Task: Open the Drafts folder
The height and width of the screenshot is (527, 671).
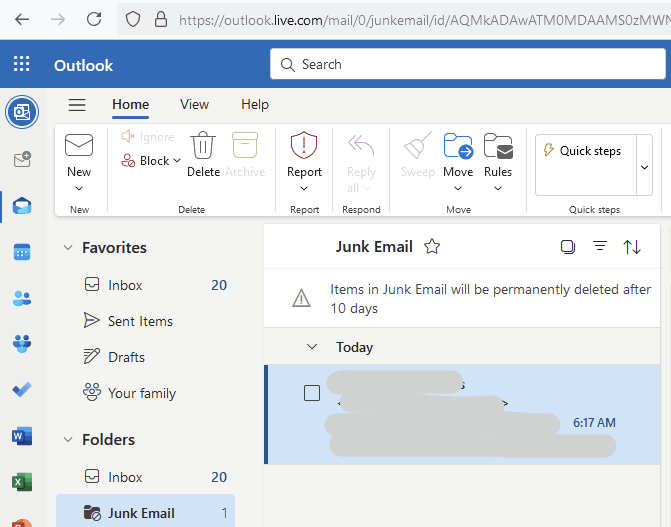Action: (145, 357)
